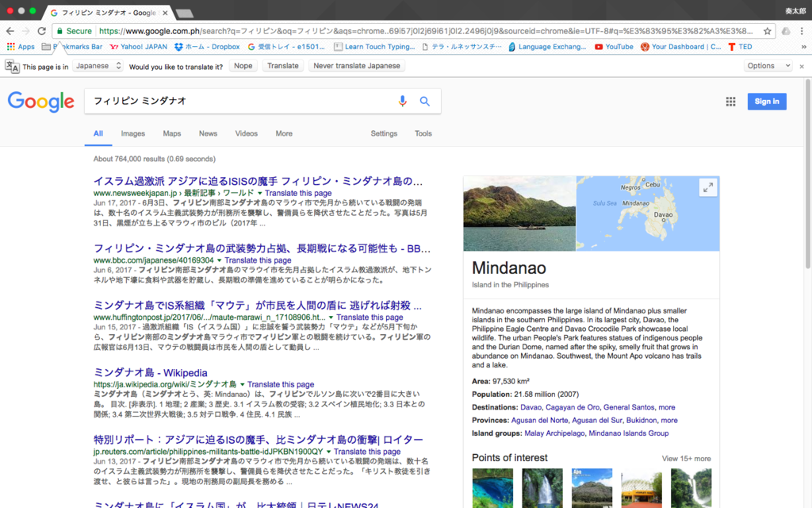
Task: Click Never translate Japanese
Action: pos(357,66)
